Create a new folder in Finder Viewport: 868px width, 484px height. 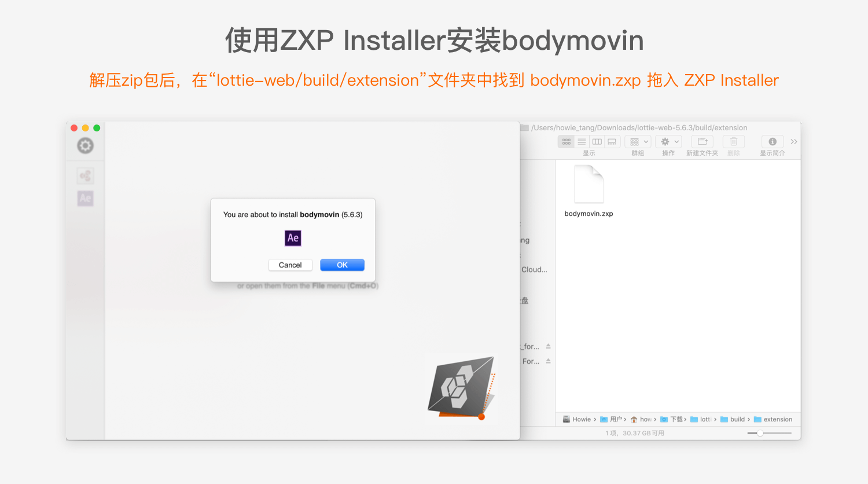[702, 141]
